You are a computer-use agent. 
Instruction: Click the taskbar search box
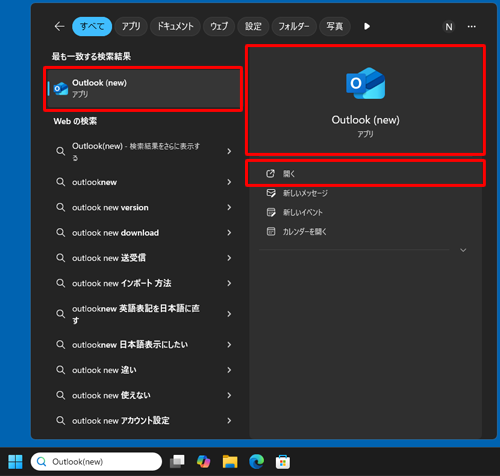96,462
